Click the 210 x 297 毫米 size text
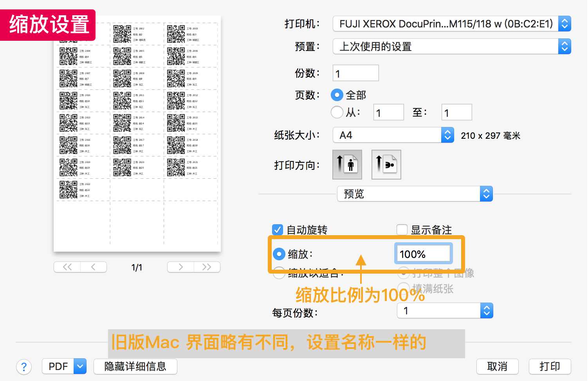This screenshot has height=381, width=588. (x=491, y=136)
